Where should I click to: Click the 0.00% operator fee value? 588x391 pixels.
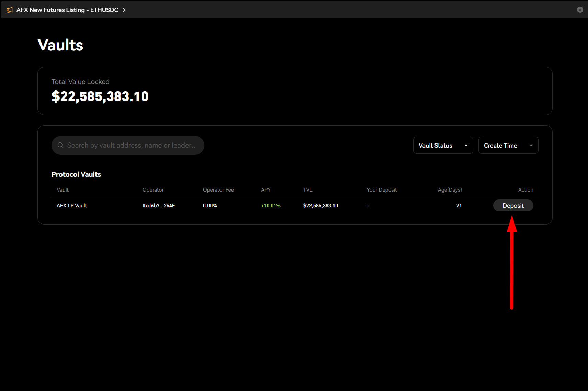[210, 206]
